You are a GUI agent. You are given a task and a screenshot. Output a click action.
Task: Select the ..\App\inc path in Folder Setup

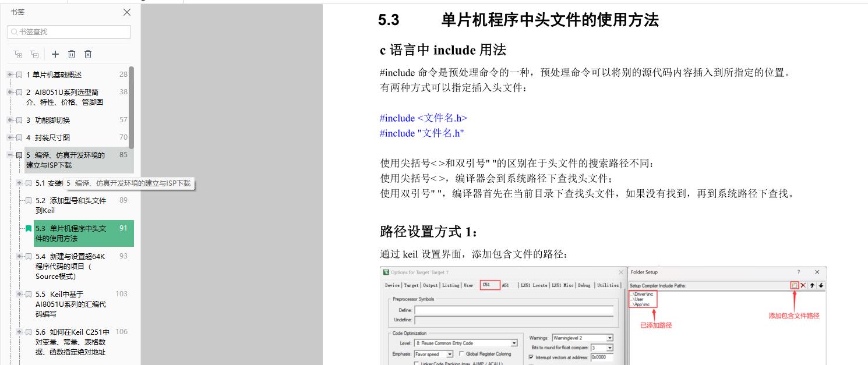tap(641, 304)
